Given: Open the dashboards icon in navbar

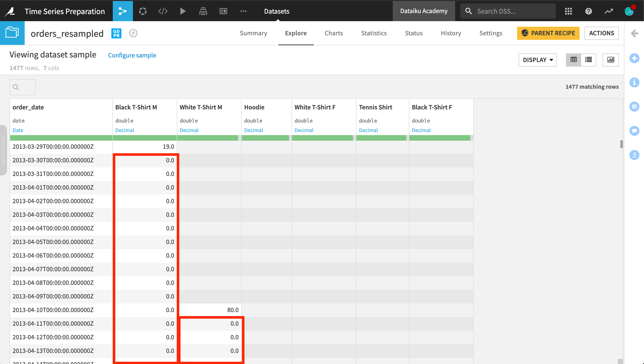Looking at the screenshot, I should tap(223, 11).
